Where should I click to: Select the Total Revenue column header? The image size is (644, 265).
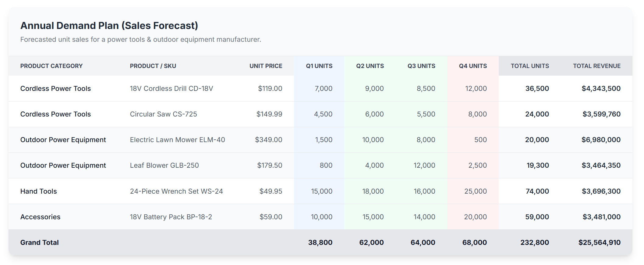pos(597,66)
